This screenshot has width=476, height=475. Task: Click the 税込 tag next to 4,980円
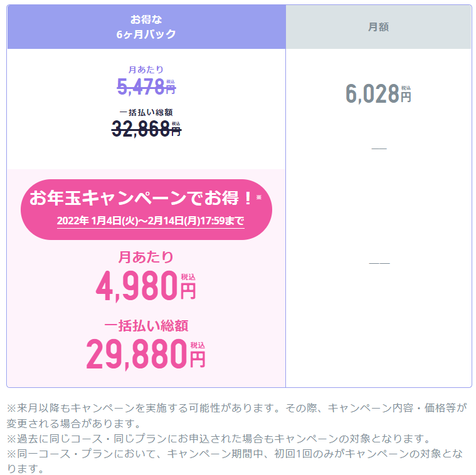tap(188, 277)
